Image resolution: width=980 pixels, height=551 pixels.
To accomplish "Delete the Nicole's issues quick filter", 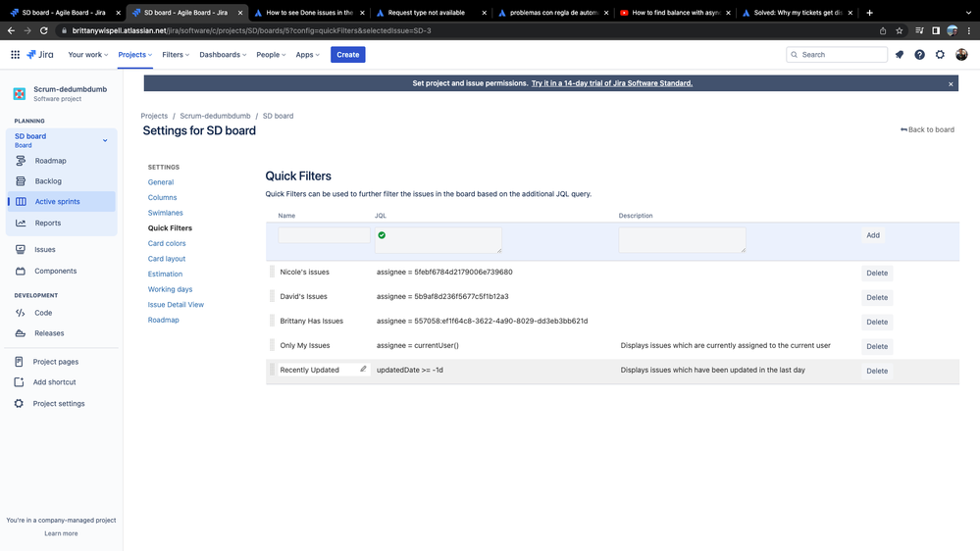I will click(x=877, y=273).
